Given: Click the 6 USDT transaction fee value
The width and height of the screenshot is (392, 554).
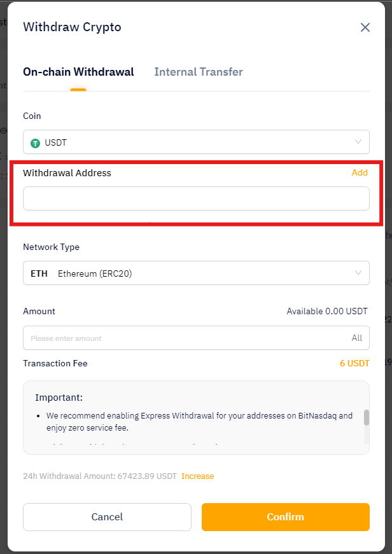Looking at the screenshot, I should (354, 363).
